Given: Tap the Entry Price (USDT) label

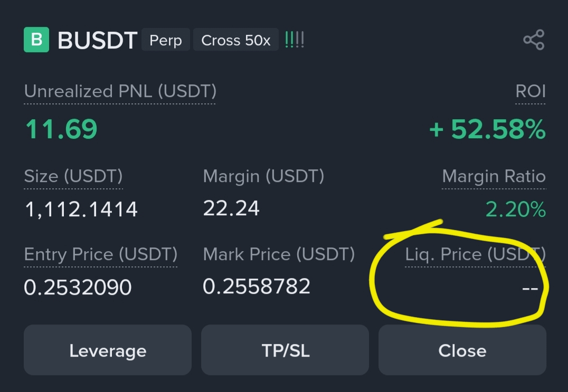Looking at the screenshot, I should pyautogui.click(x=101, y=255).
